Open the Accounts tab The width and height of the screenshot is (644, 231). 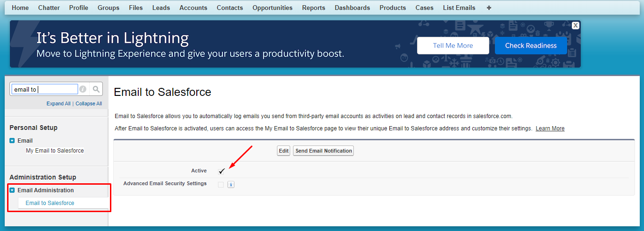(x=193, y=8)
